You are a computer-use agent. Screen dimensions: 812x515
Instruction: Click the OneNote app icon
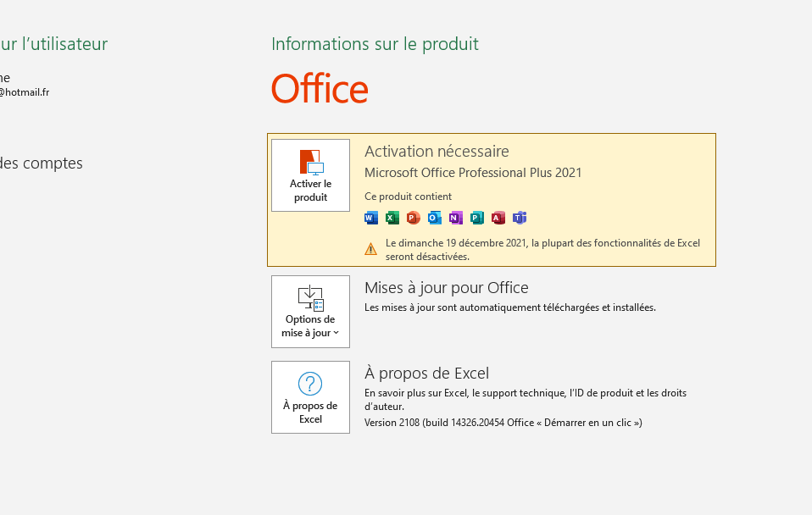(456, 218)
